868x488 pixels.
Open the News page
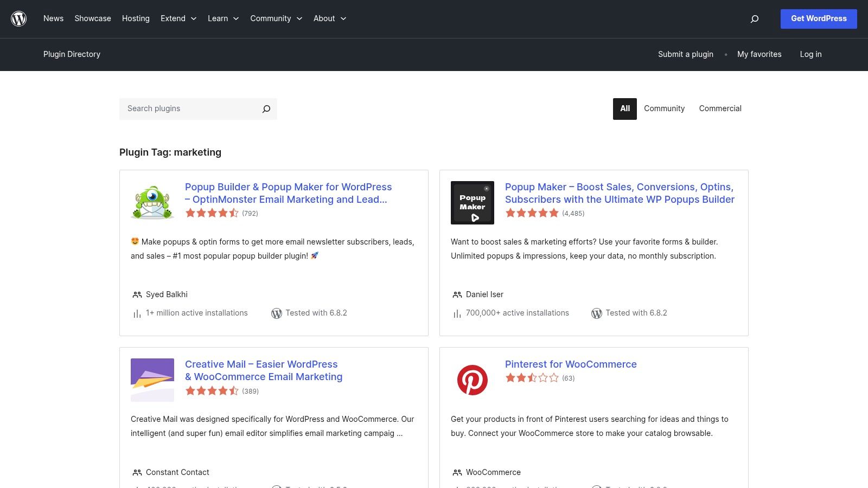(x=53, y=18)
